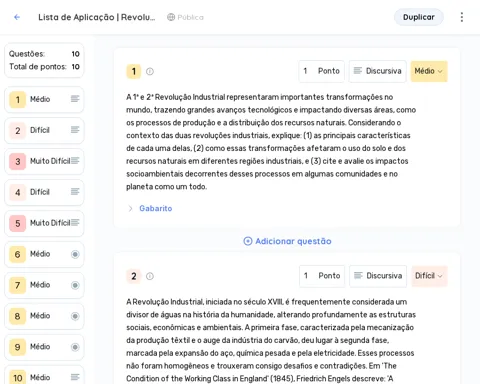This screenshot has width=480, height=384.
Task: Open Médio difficulty dropdown for question 1
Action: (x=429, y=71)
